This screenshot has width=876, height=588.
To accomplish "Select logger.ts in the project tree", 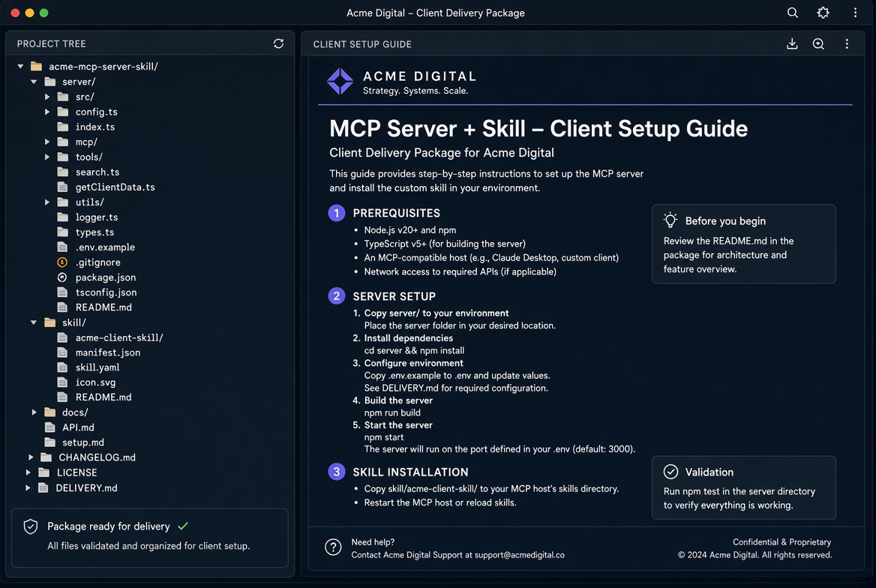I will tap(97, 217).
